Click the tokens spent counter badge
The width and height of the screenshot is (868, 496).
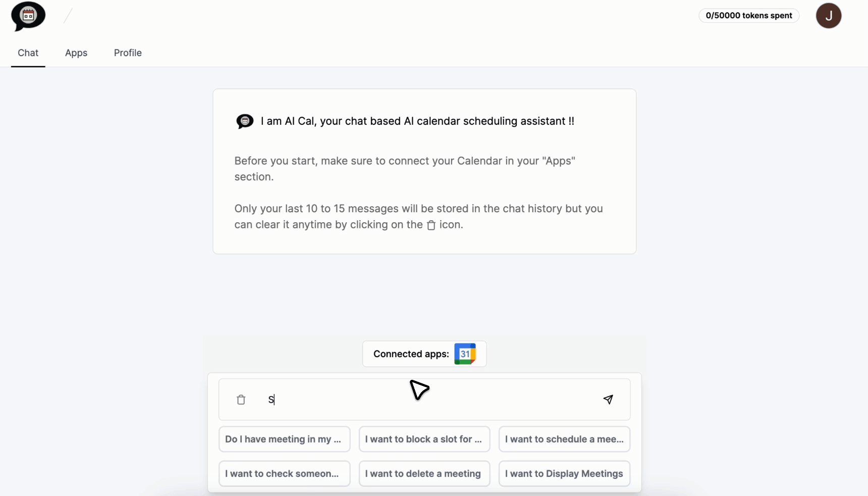[749, 16]
